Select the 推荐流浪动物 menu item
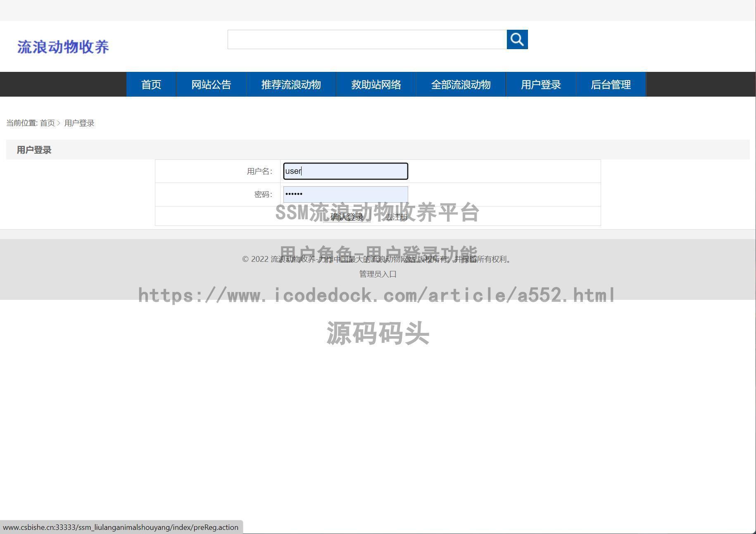This screenshot has width=756, height=534. 291,84
